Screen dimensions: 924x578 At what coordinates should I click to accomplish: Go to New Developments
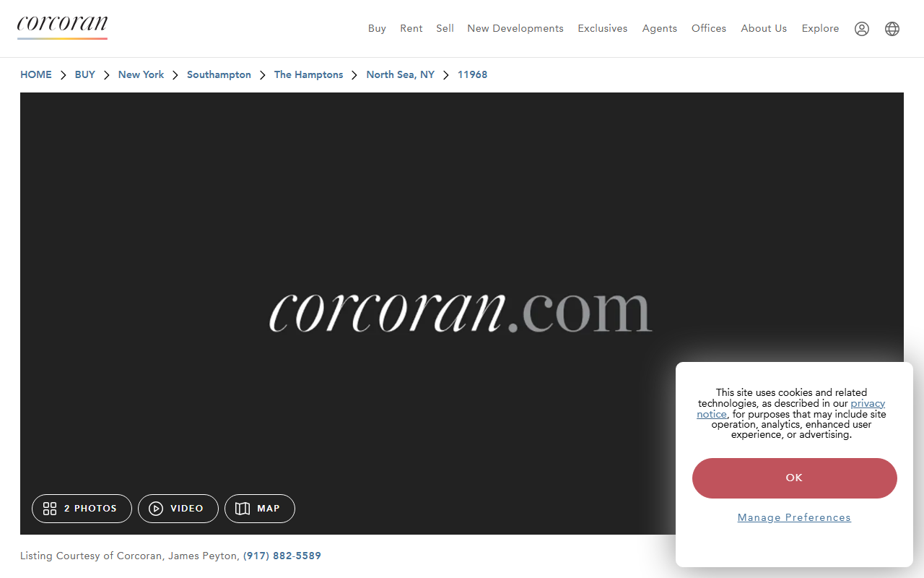515,28
